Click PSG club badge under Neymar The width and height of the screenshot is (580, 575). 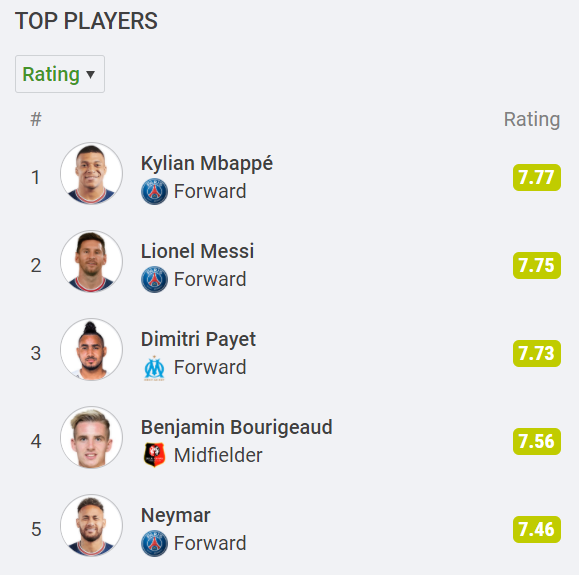154,543
